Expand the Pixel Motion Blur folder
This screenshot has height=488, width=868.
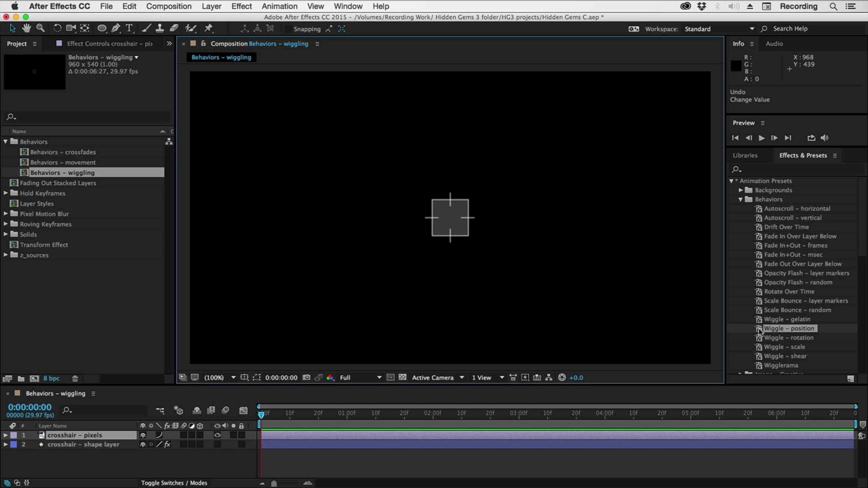[x=5, y=214]
